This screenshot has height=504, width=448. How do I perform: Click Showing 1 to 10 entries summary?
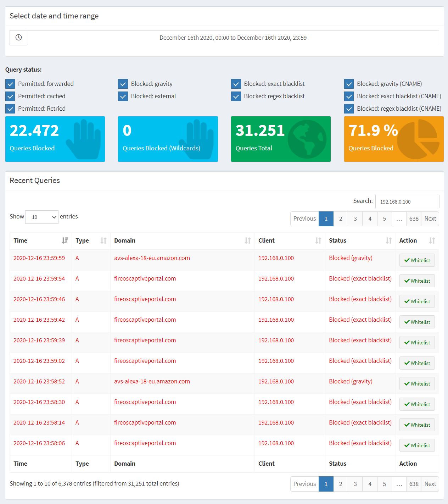click(94, 483)
